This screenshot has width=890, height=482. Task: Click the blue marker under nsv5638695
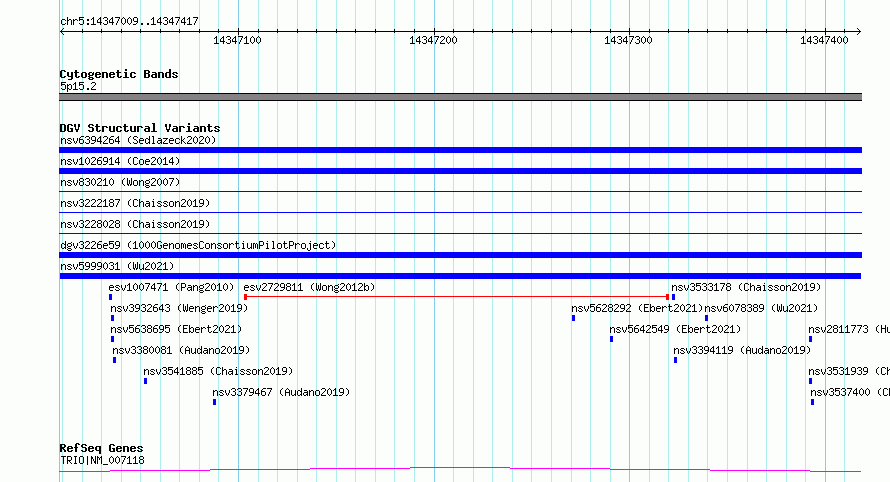point(112,339)
